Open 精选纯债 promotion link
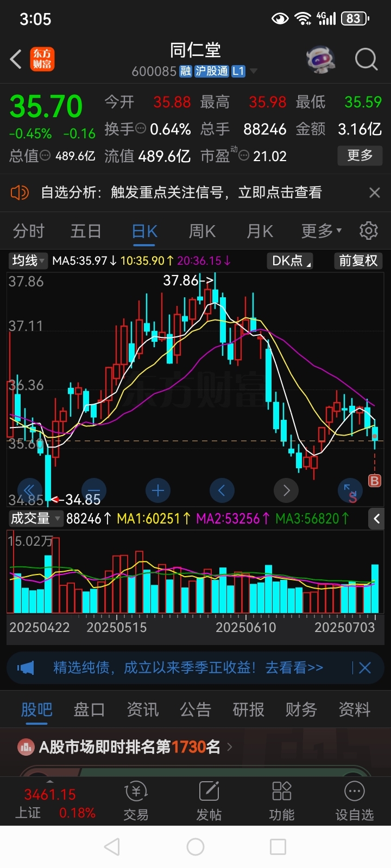This screenshot has height=868, width=391. pos(188,668)
